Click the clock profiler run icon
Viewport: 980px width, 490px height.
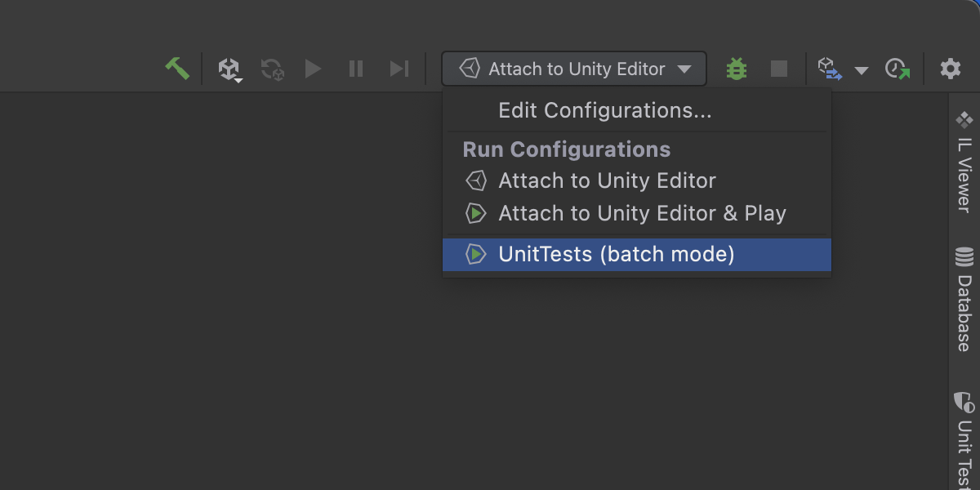click(898, 69)
